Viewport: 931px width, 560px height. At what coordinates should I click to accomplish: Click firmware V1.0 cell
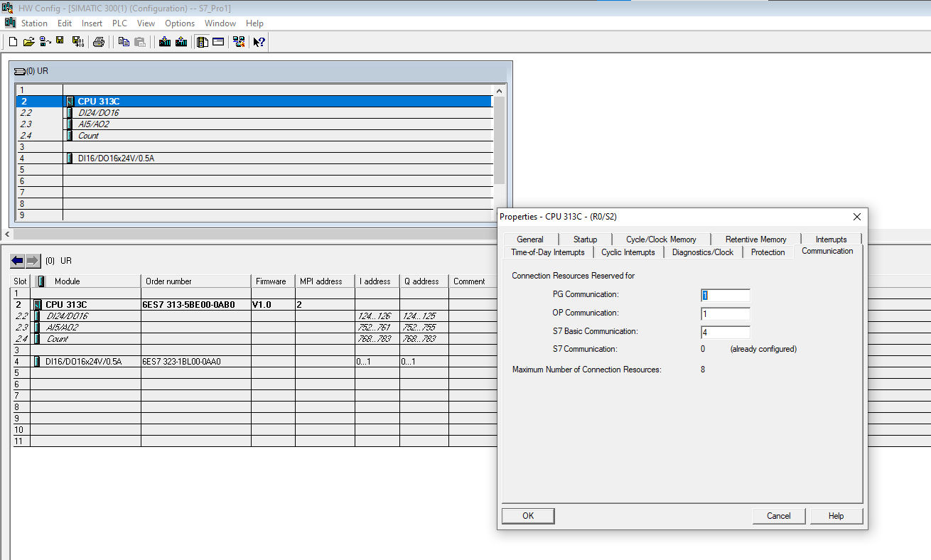tap(272, 305)
